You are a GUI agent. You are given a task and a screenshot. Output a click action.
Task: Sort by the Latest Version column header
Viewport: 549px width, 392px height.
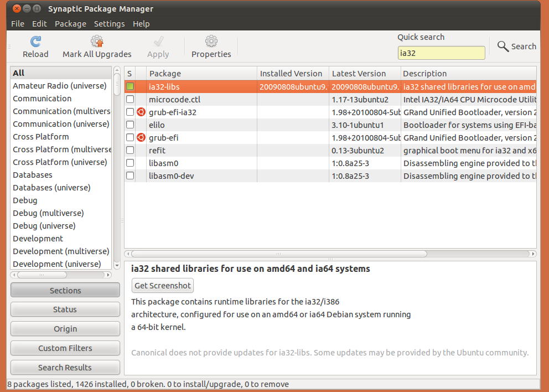(x=365, y=74)
